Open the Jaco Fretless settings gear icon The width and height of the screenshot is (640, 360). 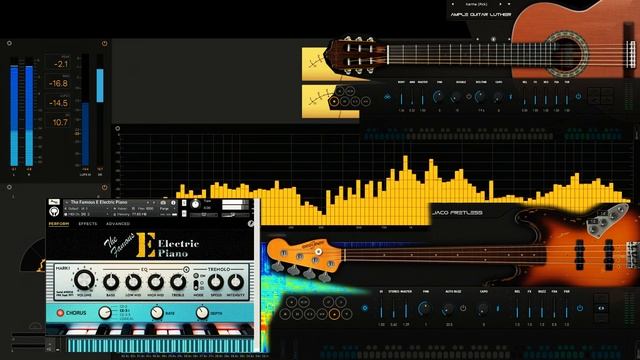[x=364, y=308]
